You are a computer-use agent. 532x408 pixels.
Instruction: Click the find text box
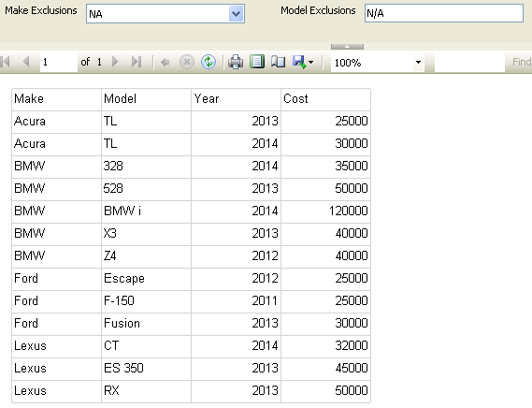(x=469, y=62)
